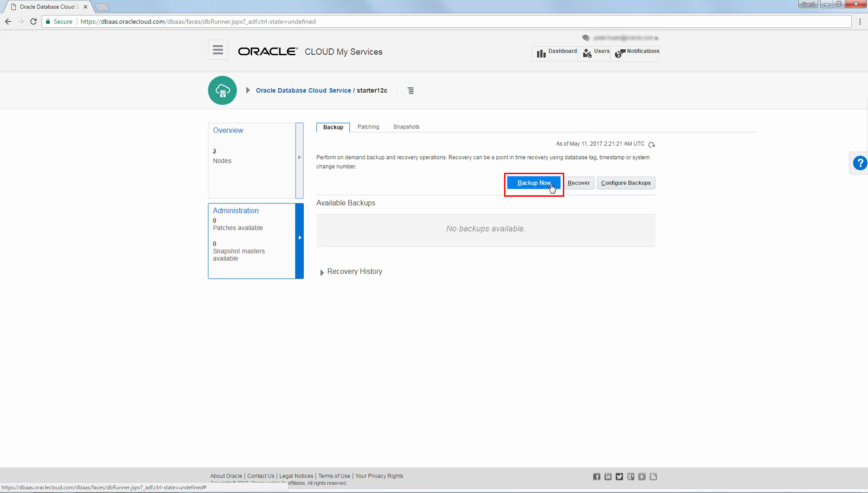Reload the browser page
868x493 pixels.
tap(33, 22)
